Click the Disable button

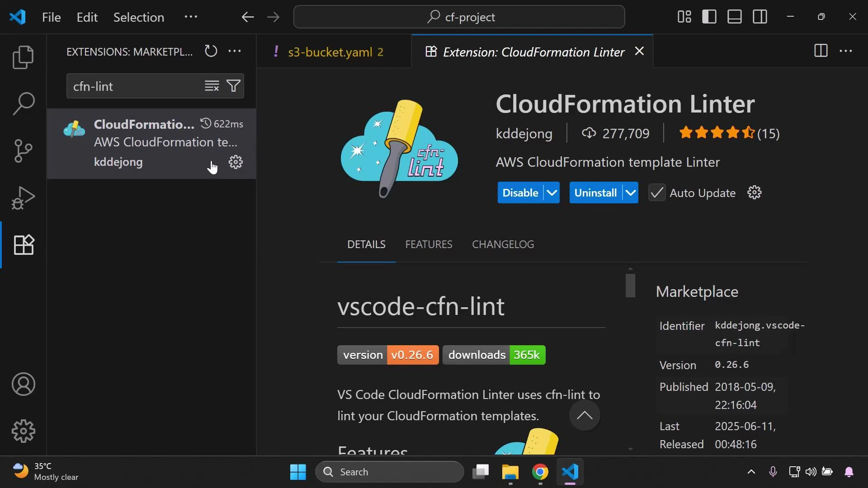(x=519, y=192)
